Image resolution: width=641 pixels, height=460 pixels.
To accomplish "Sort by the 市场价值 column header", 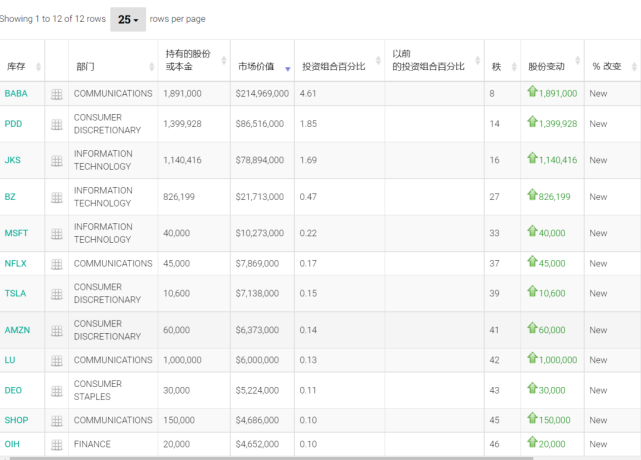I will tap(258, 67).
